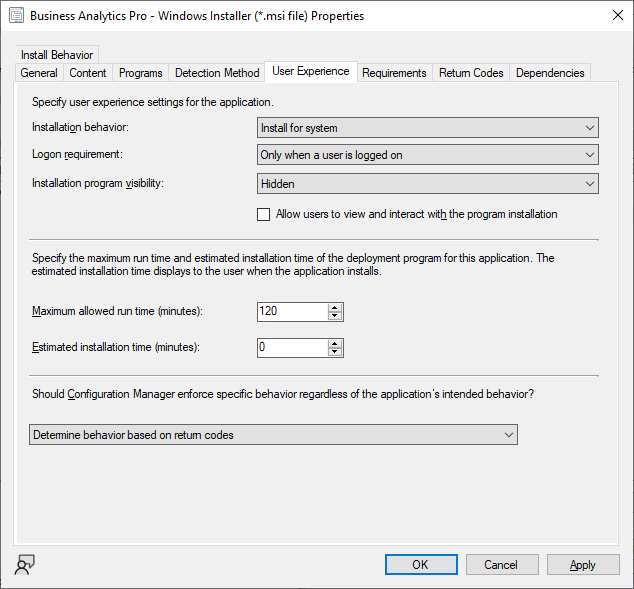Switch to the General tab
The width and height of the screenshot is (634, 589).
[39, 73]
